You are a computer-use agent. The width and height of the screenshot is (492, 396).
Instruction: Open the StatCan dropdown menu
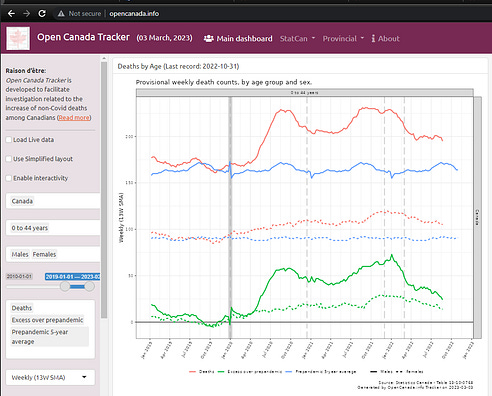(297, 39)
